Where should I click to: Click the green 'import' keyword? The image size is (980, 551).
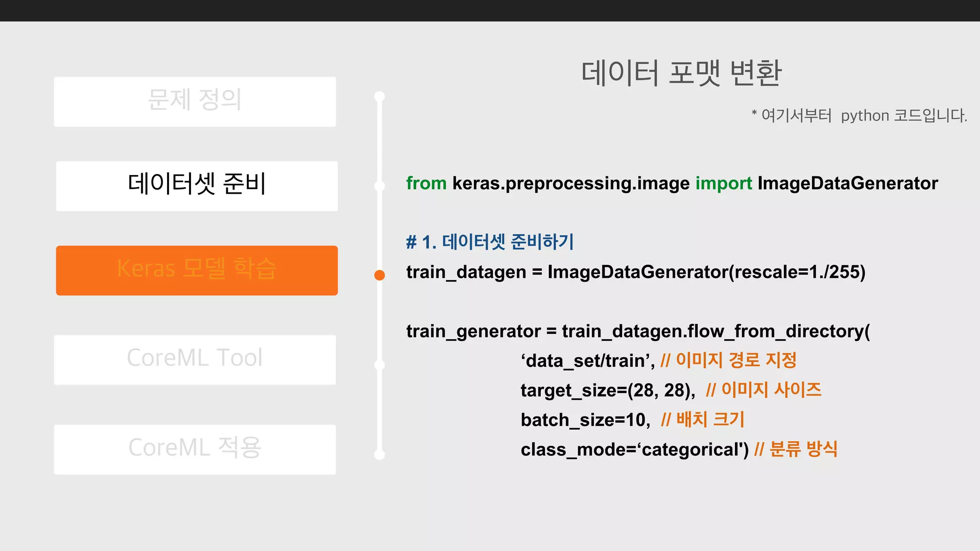click(x=724, y=184)
